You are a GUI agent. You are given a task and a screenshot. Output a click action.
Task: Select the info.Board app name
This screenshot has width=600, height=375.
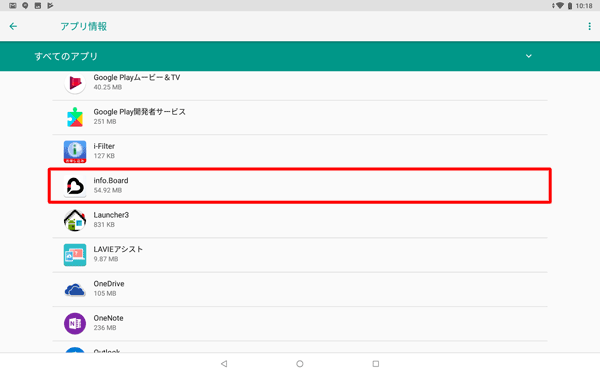click(111, 181)
